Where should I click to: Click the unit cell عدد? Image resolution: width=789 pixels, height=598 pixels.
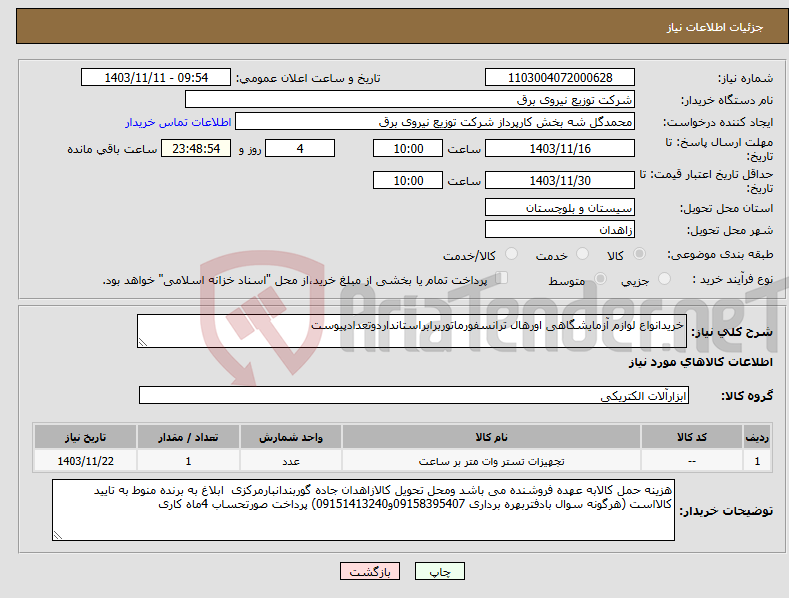(291, 461)
